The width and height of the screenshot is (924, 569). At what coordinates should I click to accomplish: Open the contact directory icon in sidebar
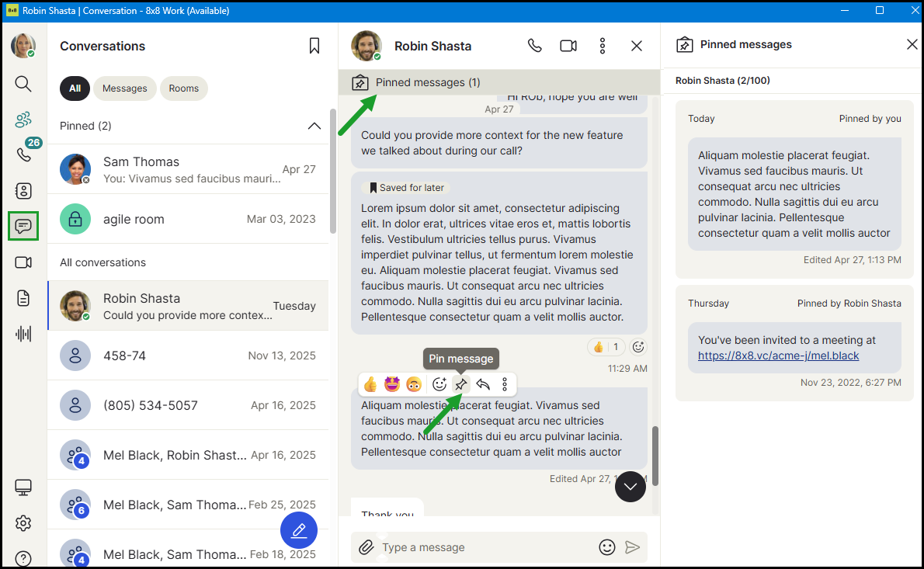pyautogui.click(x=23, y=191)
